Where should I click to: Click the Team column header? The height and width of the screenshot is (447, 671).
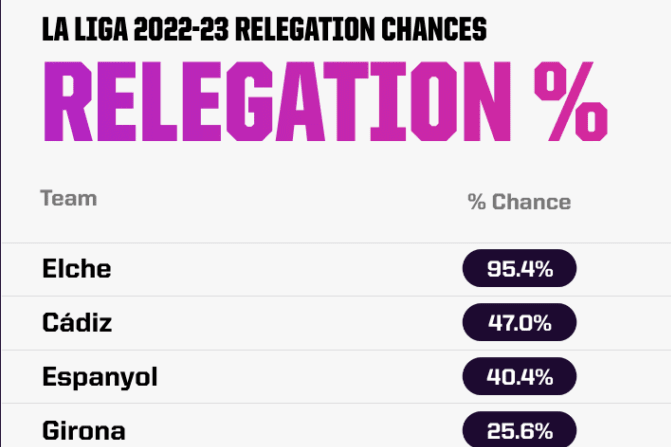tap(68, 198)
